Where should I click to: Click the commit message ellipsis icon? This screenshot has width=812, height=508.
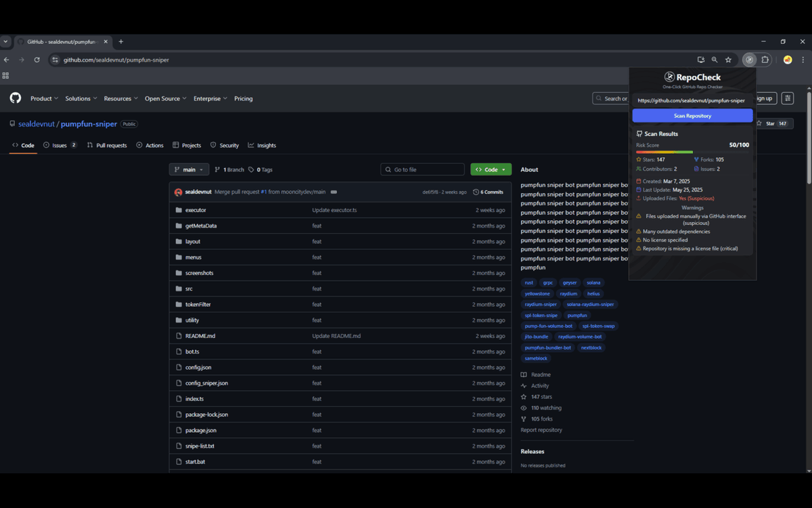[x=334, y=192]
